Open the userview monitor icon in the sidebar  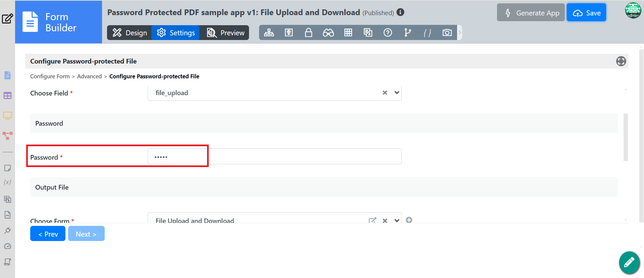tap(7, 116)
